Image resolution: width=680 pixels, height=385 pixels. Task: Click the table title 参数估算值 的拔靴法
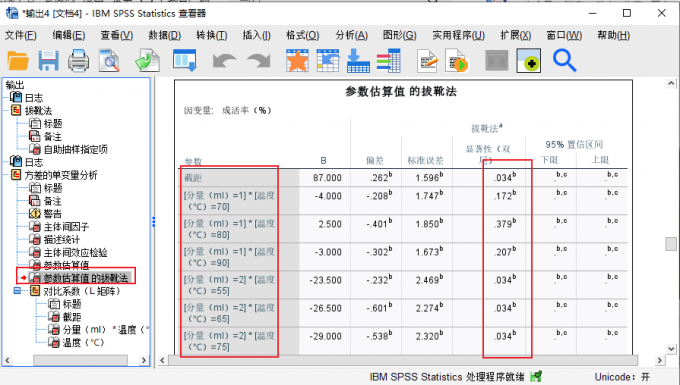pos(401,91)
